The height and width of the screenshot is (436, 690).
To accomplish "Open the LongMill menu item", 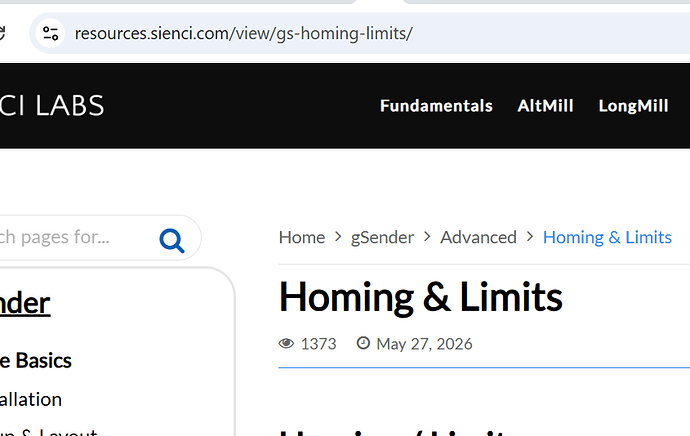I will pyautogui.click(x=633, y=106).
